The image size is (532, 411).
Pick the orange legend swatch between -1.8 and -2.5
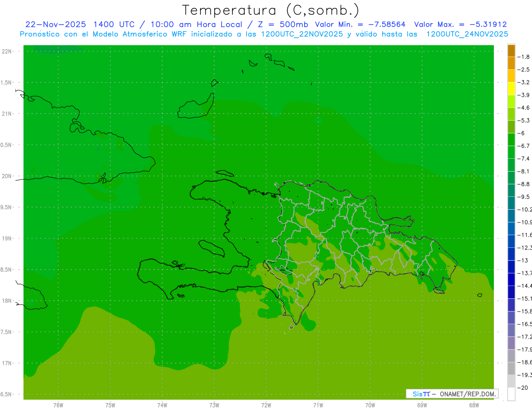point(511,63)
